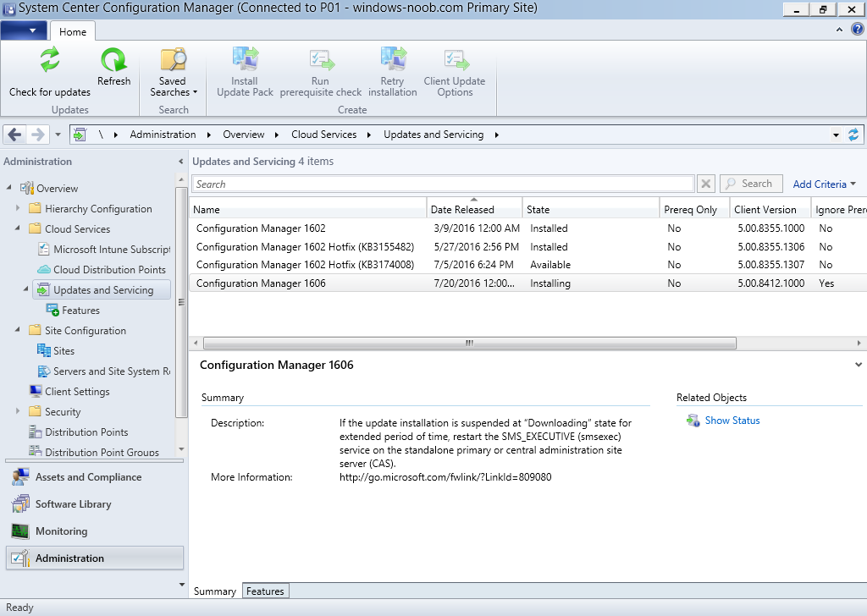Click the Show Status icon
Viewport: 867px width, 616px height.
693,421
